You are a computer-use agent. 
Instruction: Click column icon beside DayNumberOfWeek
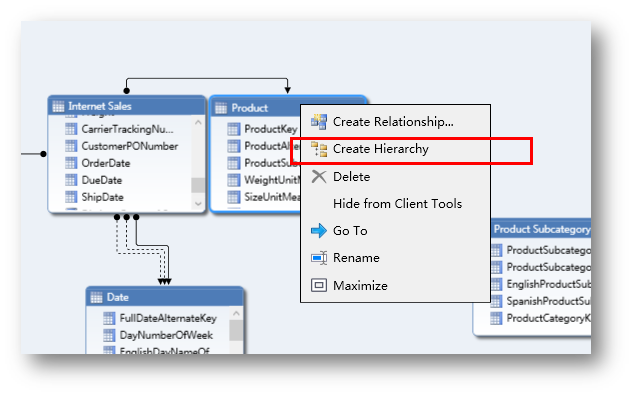[x=109, y=335]
